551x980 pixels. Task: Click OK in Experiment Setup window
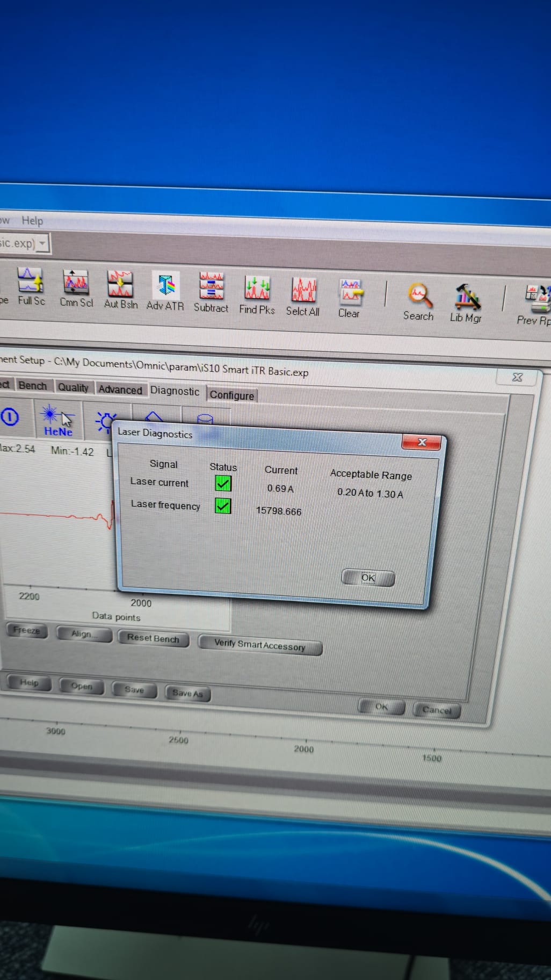click(x=382, y=707)
